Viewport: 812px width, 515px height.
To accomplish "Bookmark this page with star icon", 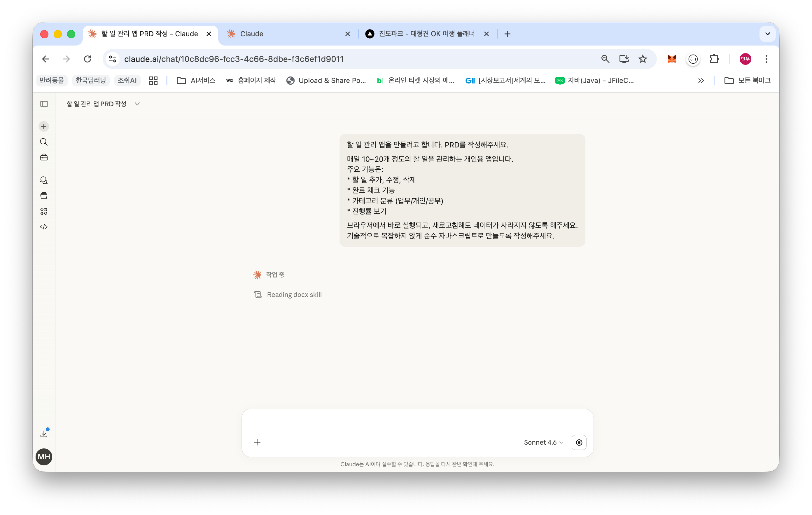I will 642,59.
